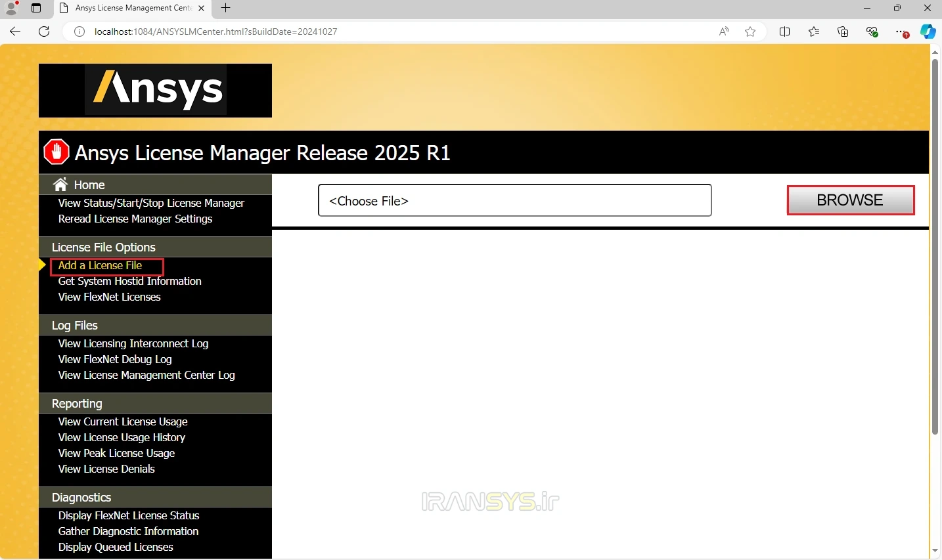Open View Current License Usage
The width and height of the screenshot is (942, 560).
123,421
